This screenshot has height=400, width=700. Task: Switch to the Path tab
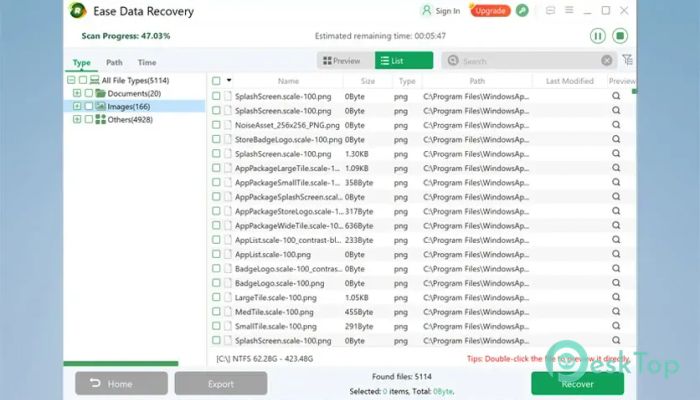click(114, 62)
